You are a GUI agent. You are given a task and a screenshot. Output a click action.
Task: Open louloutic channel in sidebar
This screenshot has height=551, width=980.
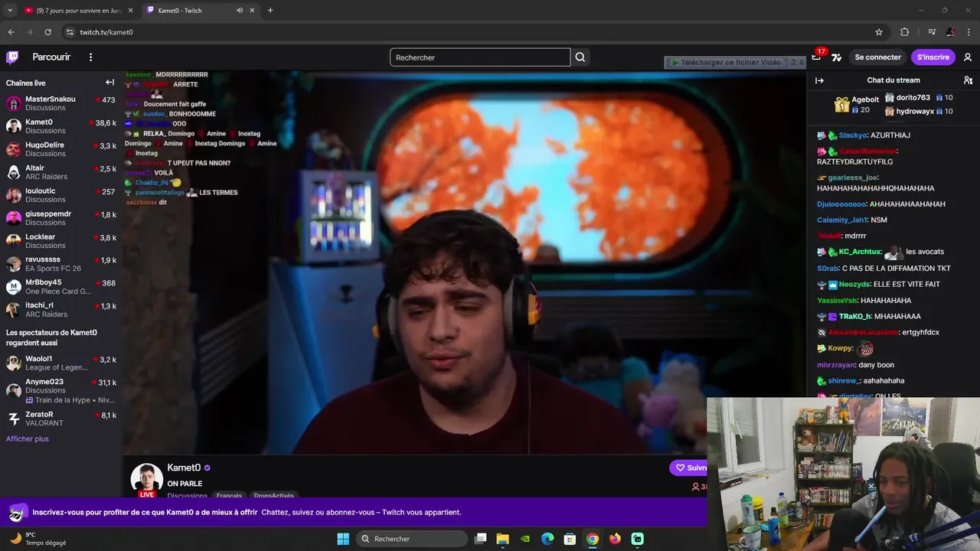pyautogui.click(x=61, y=195)
